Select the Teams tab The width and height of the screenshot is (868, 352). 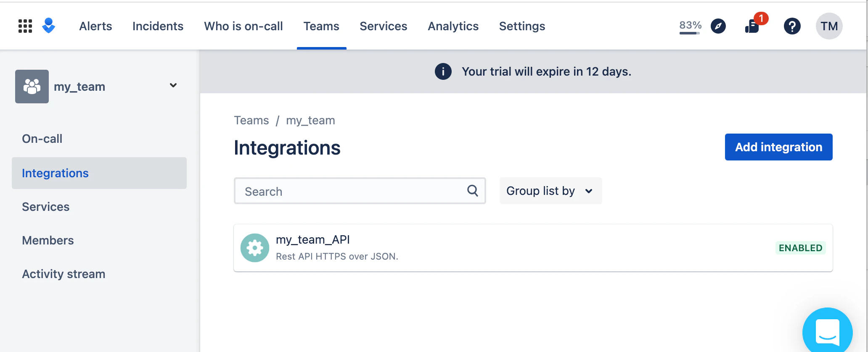click(x=321, y=26)
